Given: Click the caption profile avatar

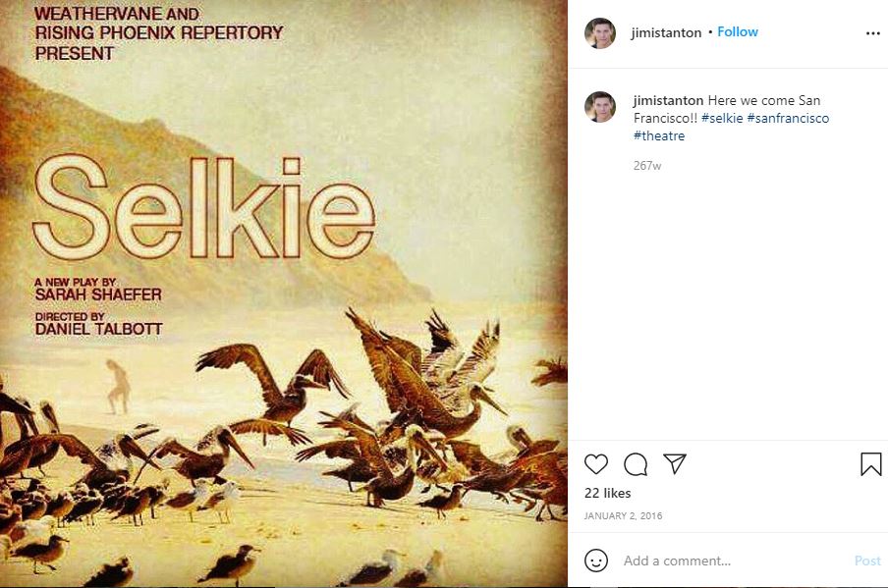Looking at the screenshot, I should tap(600, 107).
